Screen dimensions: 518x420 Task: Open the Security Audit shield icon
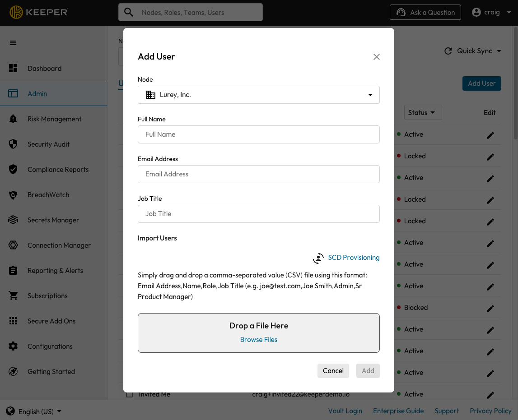[13, 144]
